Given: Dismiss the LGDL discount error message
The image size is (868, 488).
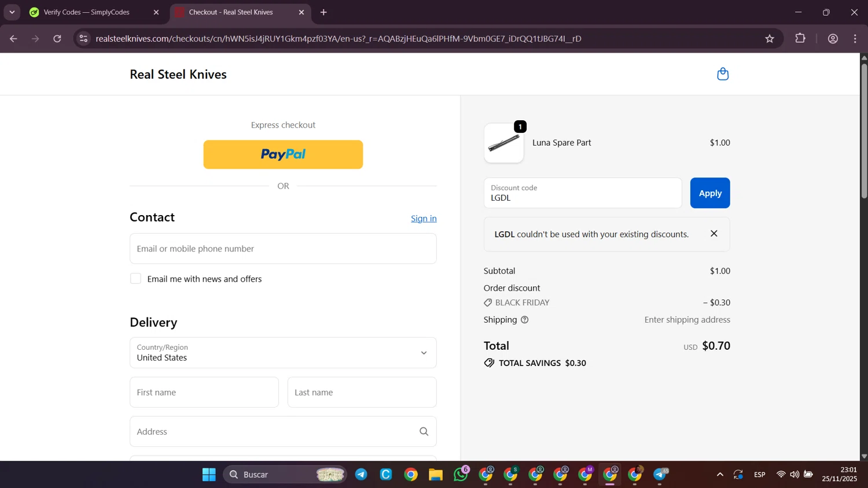Looking at the screenshot, I should [714, 234].
